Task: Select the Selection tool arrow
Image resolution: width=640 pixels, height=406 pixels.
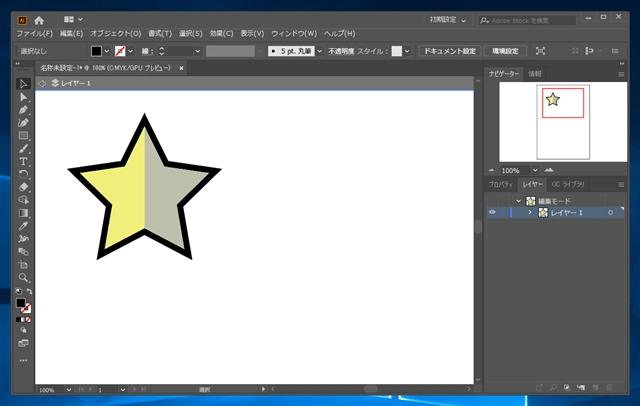Action: (23, 84)
